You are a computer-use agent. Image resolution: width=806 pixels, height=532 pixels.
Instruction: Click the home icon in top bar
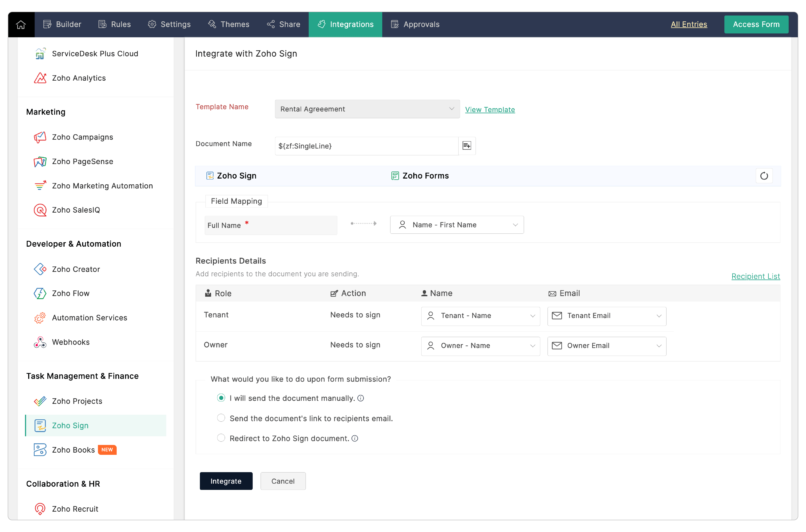point(21,24)
